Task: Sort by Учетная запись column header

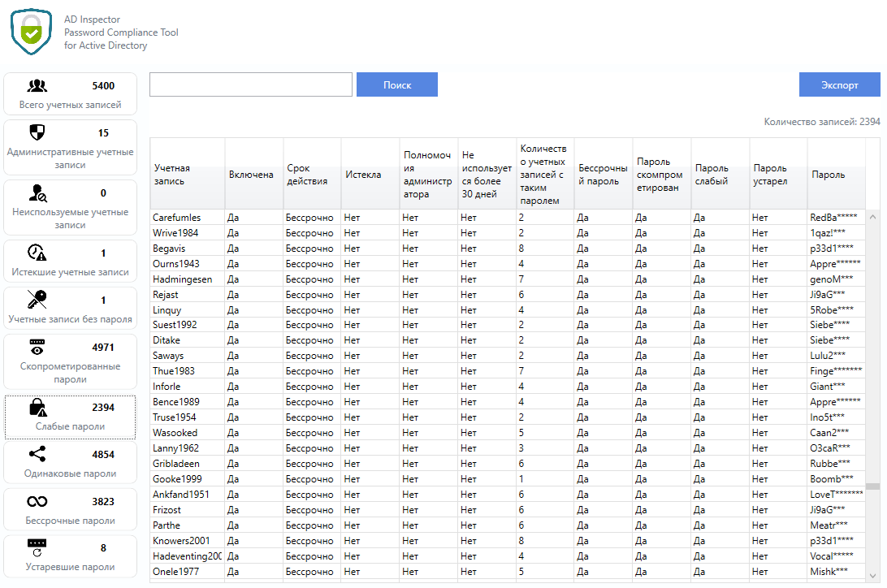Action: point(187,175)
